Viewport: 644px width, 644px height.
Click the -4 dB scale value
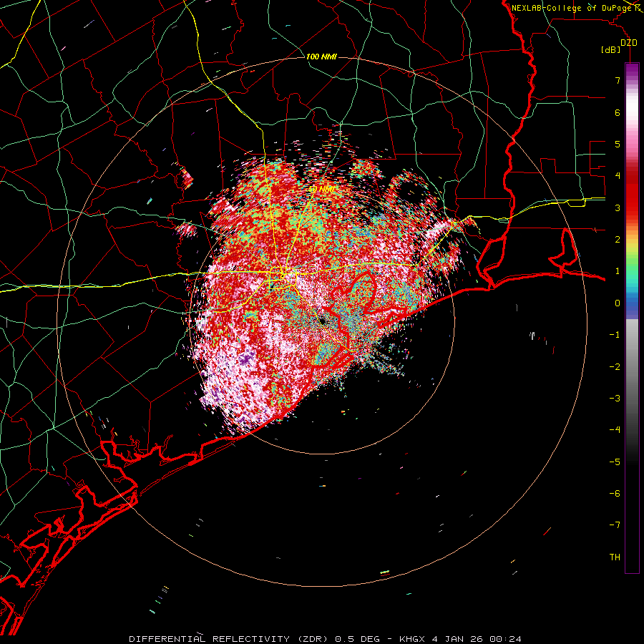[x=615, y=430]
